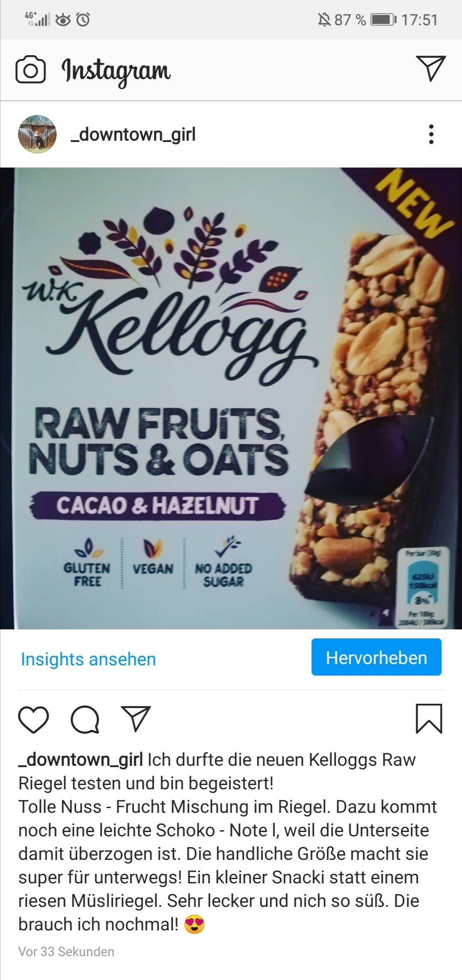Like the post with heart icon
Image resolution: width=462 pixels, height=980 pixels.
pos(33,720)
